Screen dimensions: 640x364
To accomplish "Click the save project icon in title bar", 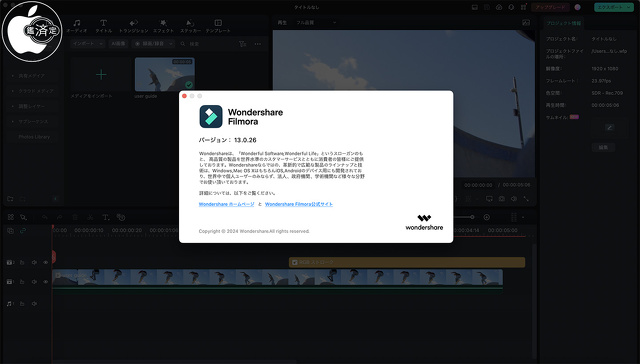I will [487, 7].
